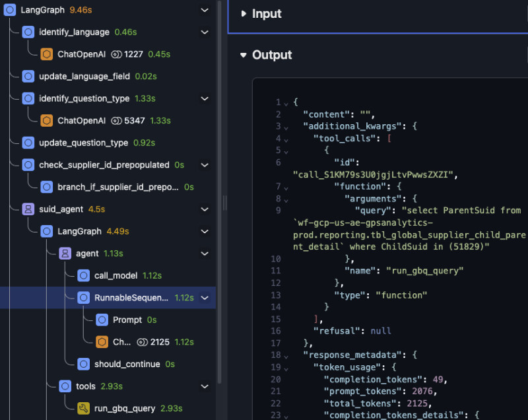528x420 pixels.
Task: Select the update_language_field run
Action: tap(84, 76)
